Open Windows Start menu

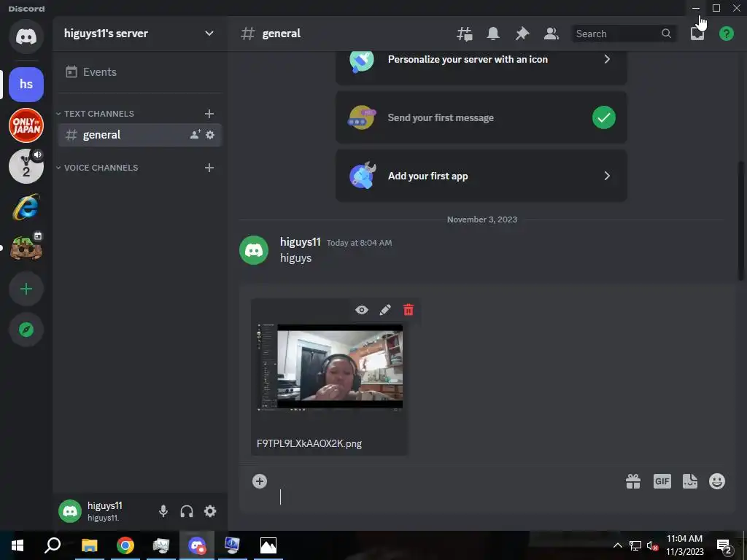18,545
